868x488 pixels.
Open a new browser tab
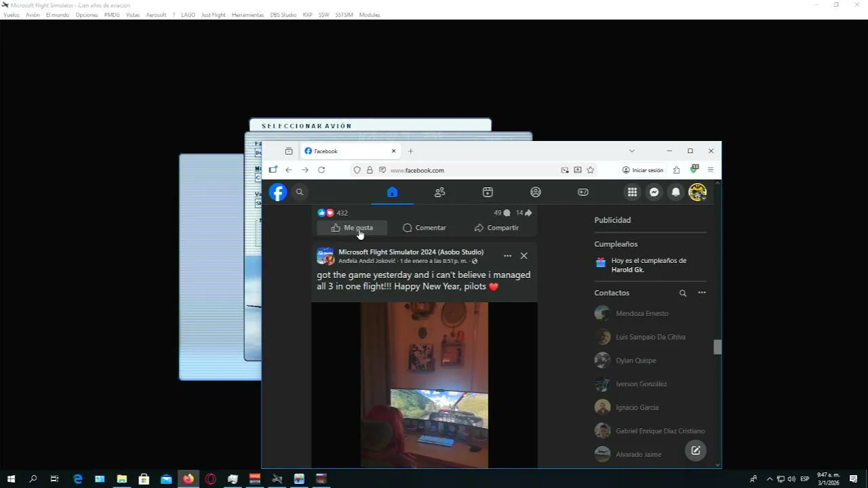(x=410, y=151)
